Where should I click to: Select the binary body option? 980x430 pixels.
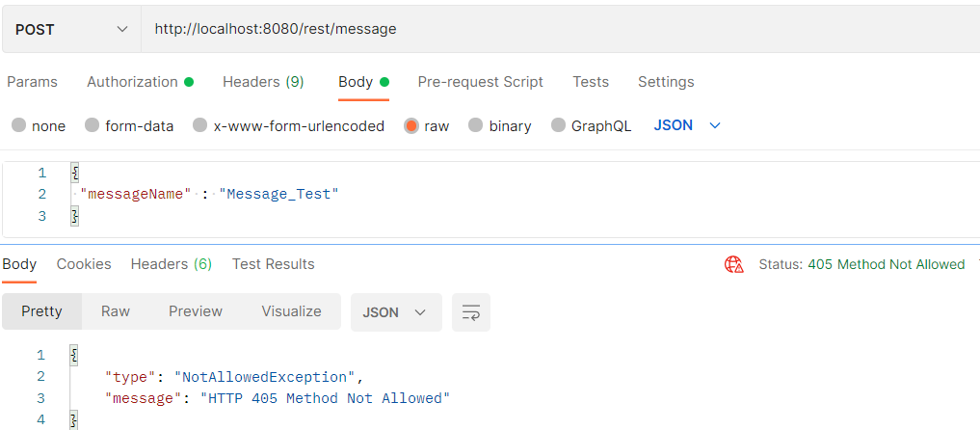[476, 125]
